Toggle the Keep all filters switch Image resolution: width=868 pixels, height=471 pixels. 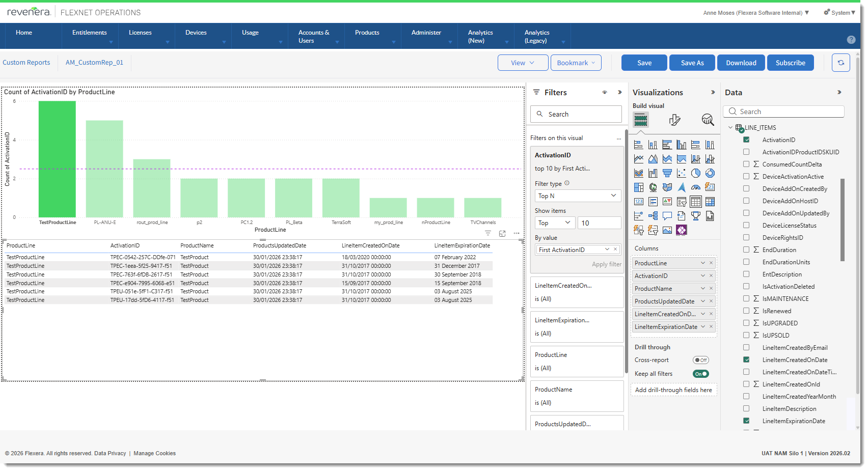pos(700,374)
